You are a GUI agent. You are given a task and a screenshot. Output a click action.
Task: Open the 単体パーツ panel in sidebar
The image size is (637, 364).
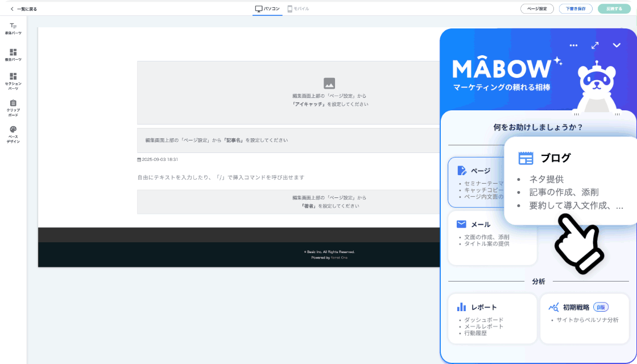(x=13, y=28)
